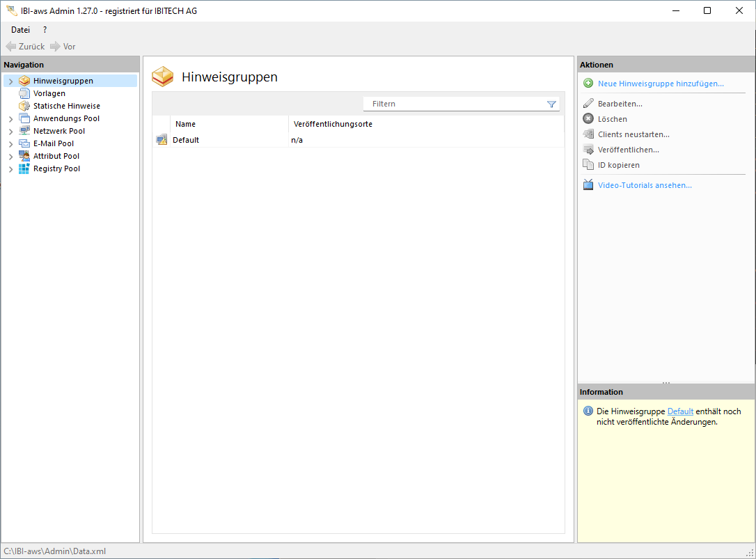Sort by the Veröffentlichungsorte column header
This screenshot has width=756, height=559.
(x=333, y=124)
